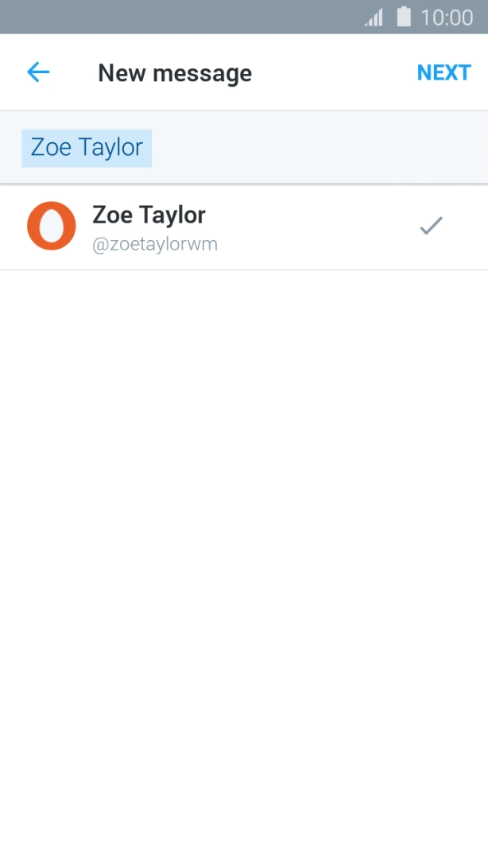Click the empty area below the results
Screen dimensions: 488x868
click(244, 556)
